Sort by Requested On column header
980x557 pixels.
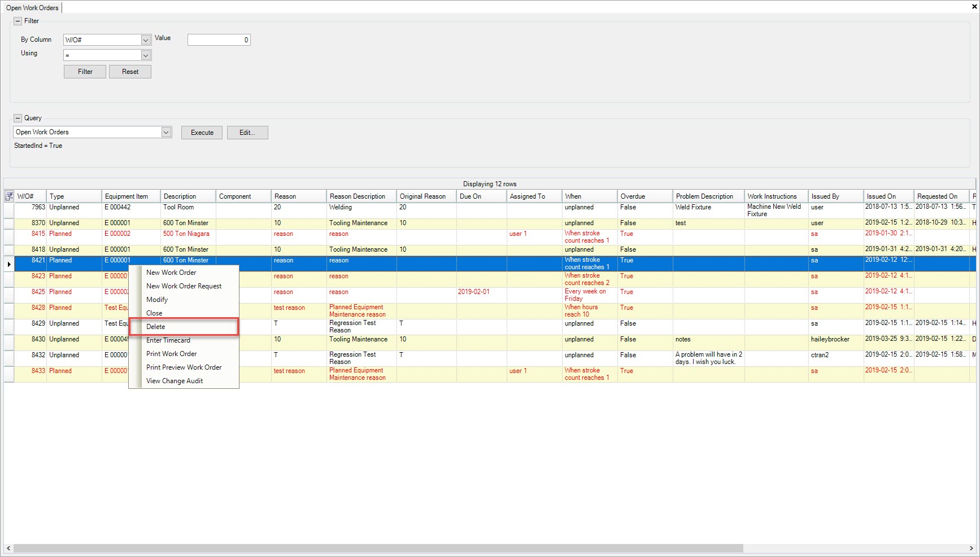click(942, 196)
